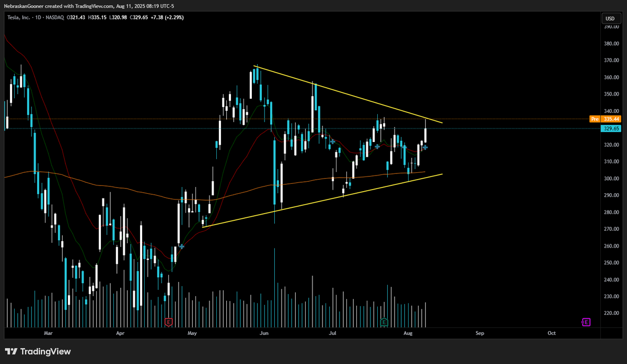Click the 380.00 price axis label
This screenshot has width=627, height=364.
[x=611, y=44]
